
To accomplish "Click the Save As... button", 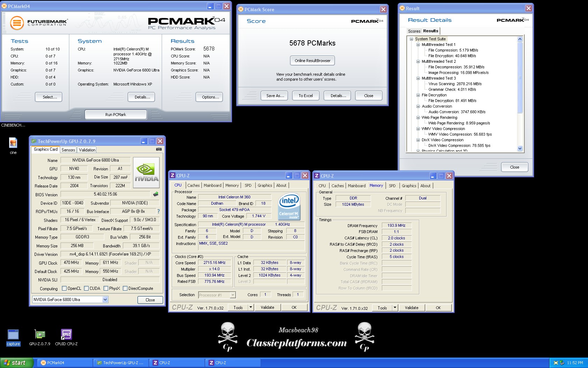I will tap(275, 96).
